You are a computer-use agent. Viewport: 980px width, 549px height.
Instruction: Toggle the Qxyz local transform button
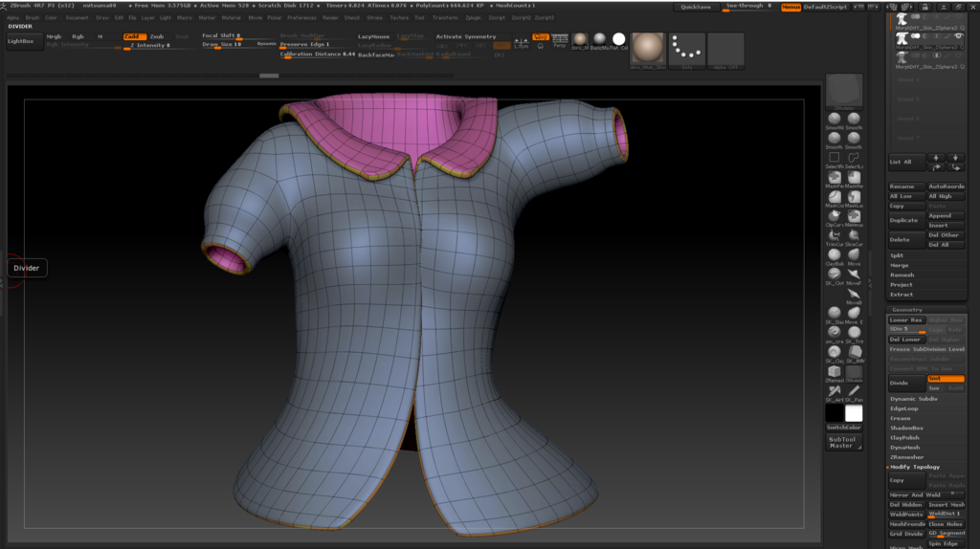coord(541,37)
